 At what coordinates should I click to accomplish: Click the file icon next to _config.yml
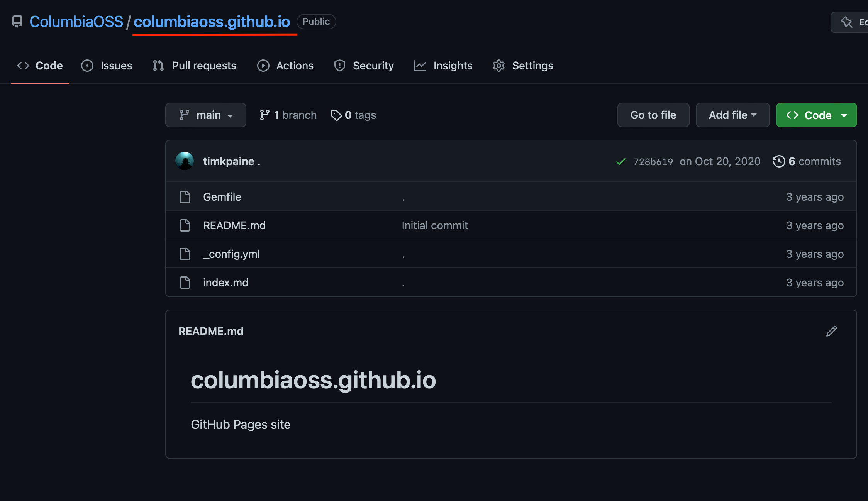(x=185, y=254)
